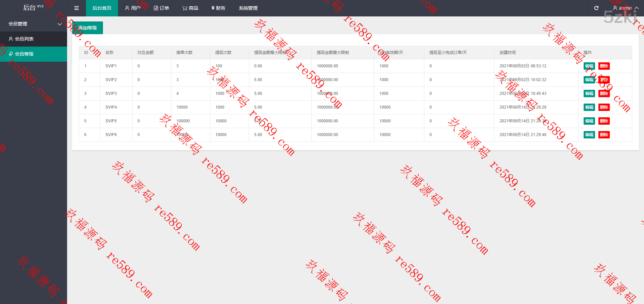Edit the SVIP6 level row
The image size is (644, 304).
[589, 135]
